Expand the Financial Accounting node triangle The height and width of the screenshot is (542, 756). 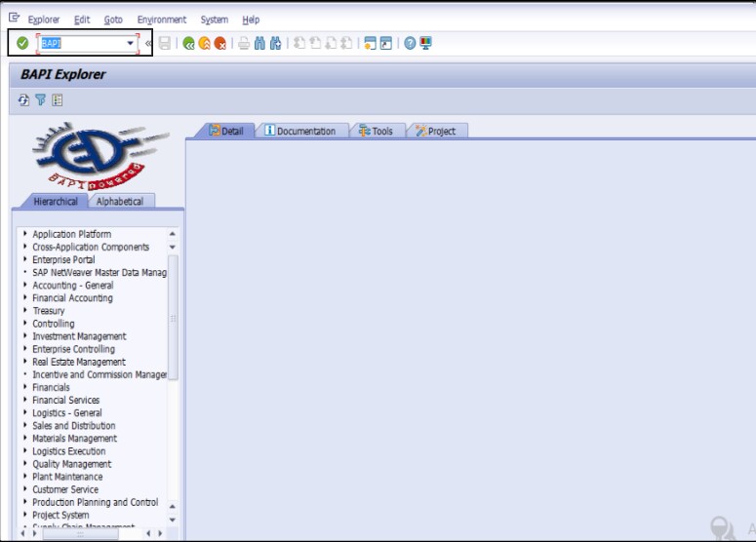(24, 297)
